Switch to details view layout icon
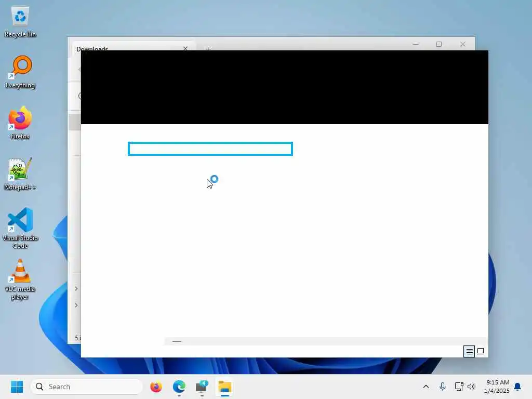 click(x=469, y=351)
